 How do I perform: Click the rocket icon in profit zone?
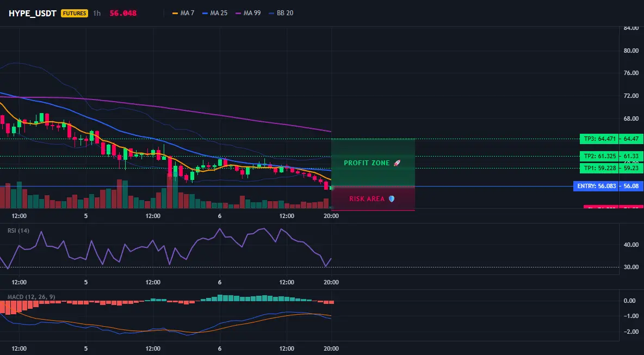tap(397, 163)
